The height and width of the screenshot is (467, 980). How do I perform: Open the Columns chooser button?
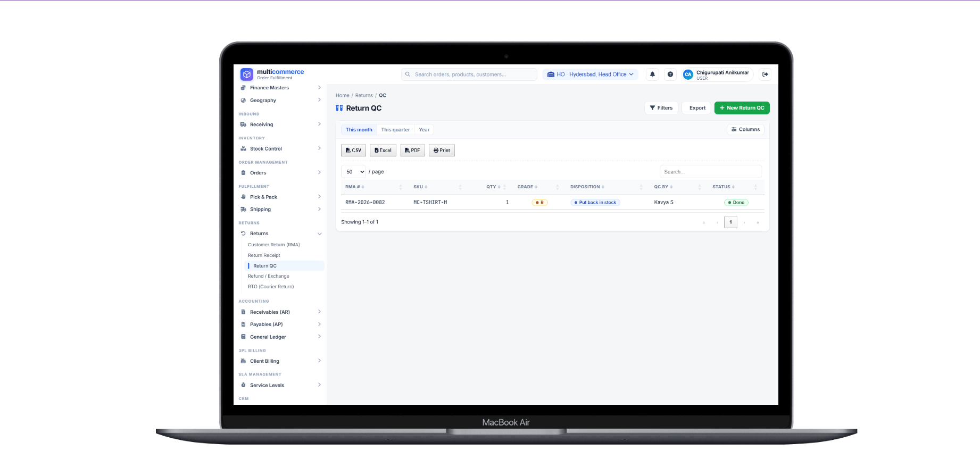(745, 129)
